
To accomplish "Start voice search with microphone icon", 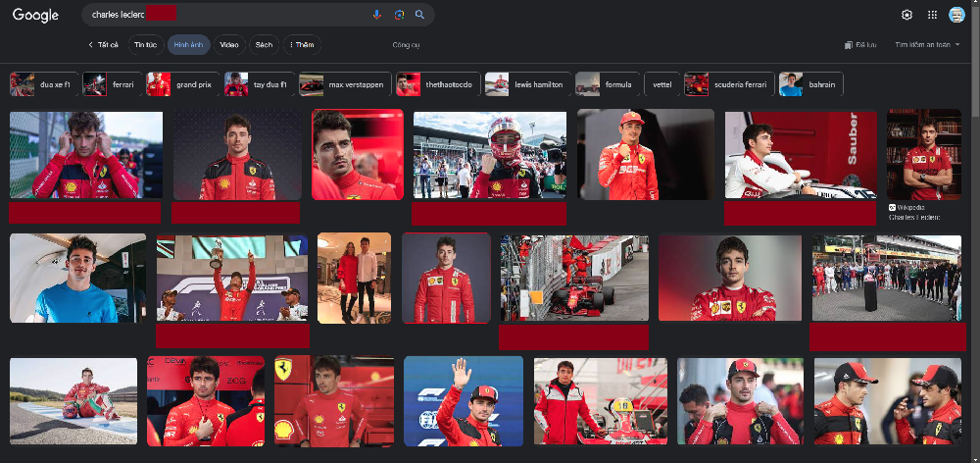I will tap(377, 15).
